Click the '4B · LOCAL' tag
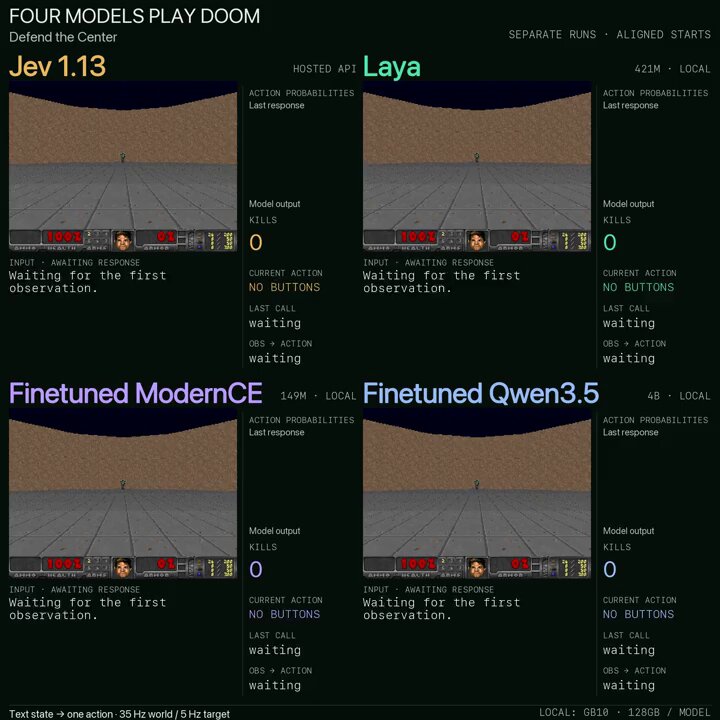The width and height of the screenshot is (720, 720). coord(679,396)
